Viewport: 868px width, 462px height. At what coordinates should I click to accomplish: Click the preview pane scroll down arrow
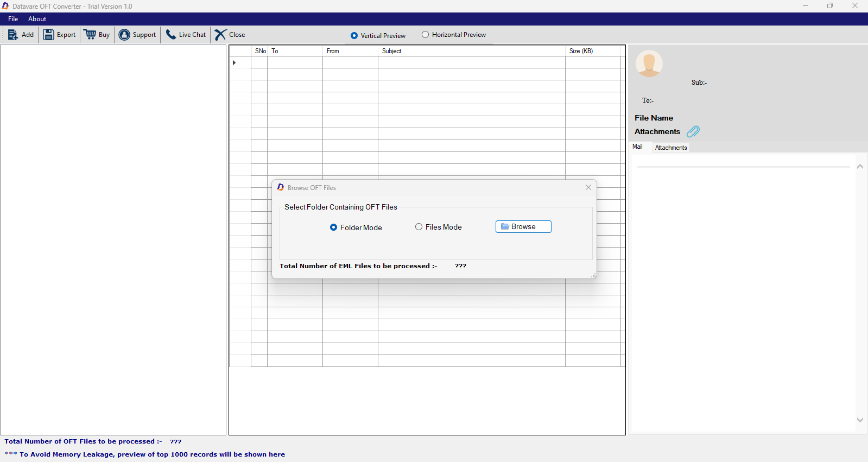[860, 420]
